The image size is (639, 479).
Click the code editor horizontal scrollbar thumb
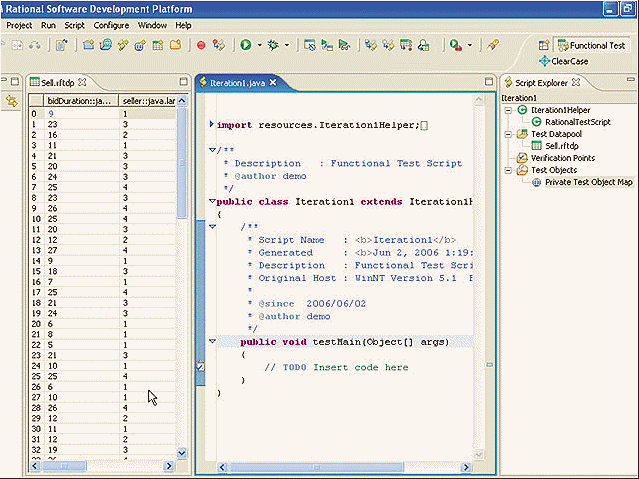point(317,467)
